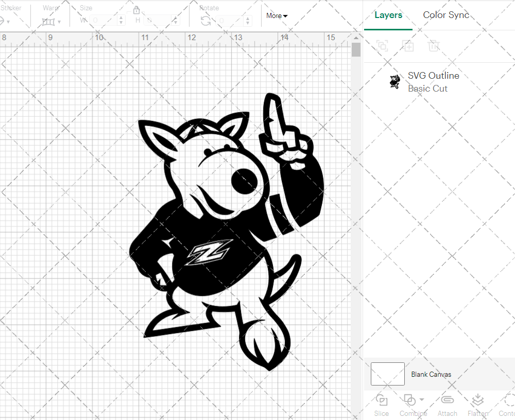Duplicate the selected layer
Viewport: 515px width, 420px height.
pyautogui.click(x=408, y=46)
